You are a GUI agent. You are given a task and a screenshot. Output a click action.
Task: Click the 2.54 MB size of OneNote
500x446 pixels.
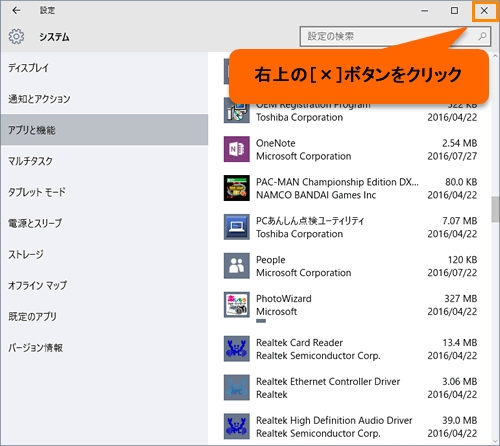tap(460, 143)
